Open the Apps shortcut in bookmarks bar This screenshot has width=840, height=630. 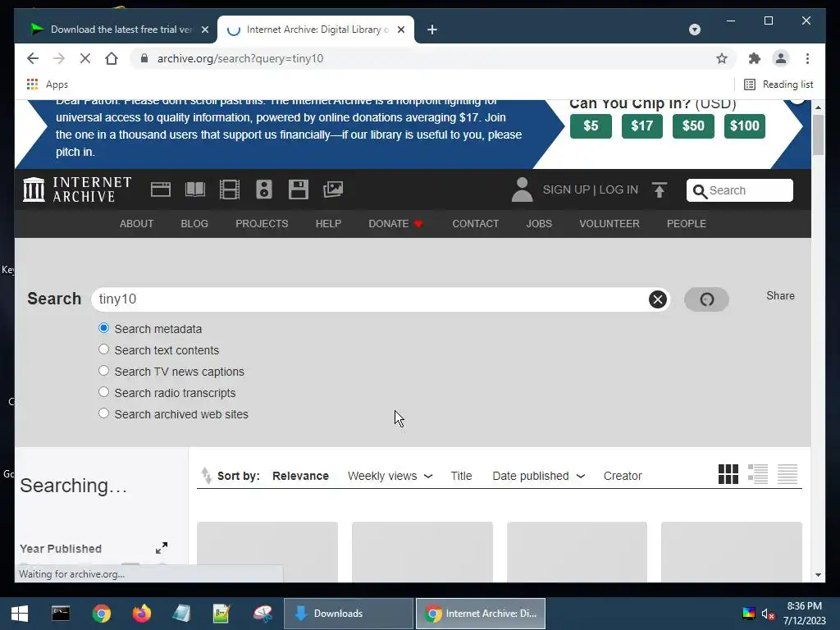pyautogui.click(x=47, y=84)
